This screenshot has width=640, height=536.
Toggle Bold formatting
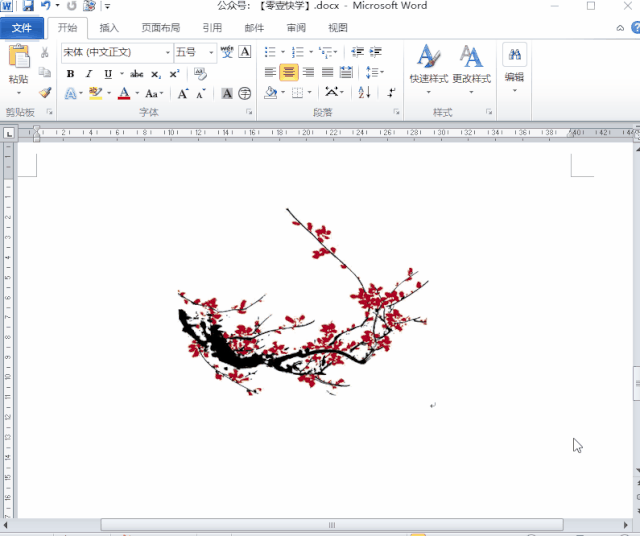pos(70,73)
